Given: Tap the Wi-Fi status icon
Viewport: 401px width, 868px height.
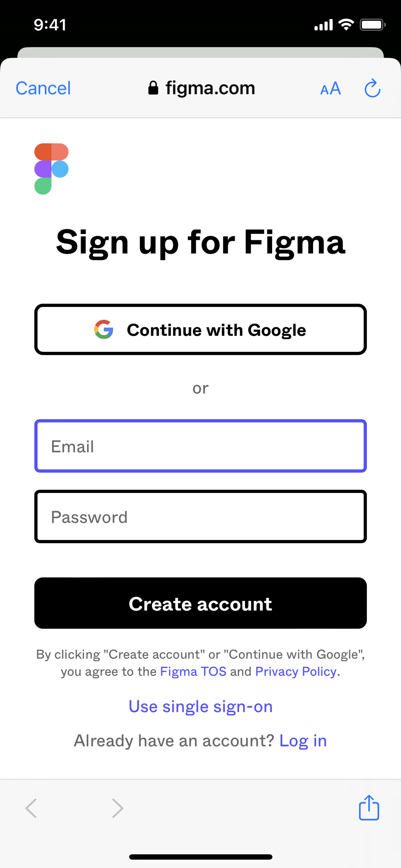Looking at the screenshot, I should click(x=346, y=25).
